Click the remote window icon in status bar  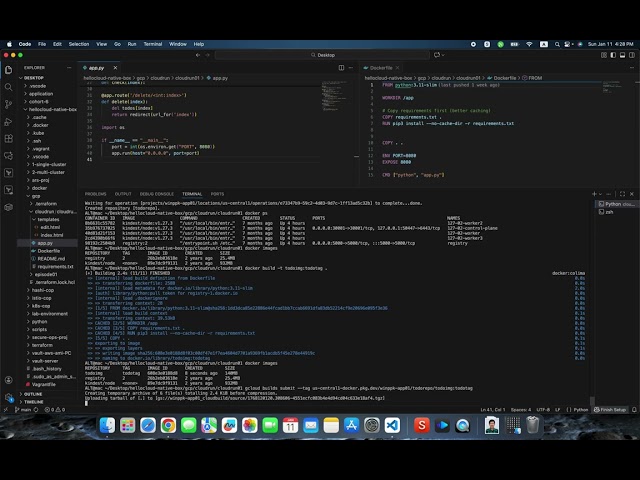pos(6,409)
